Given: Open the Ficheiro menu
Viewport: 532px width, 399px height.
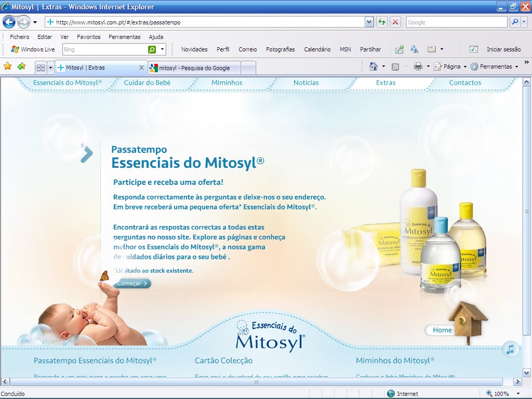Looking at the screenshot, I should click(19, 37).
